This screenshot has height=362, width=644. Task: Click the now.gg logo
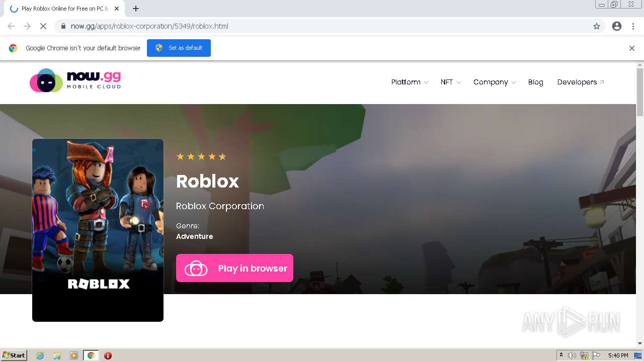75,80
